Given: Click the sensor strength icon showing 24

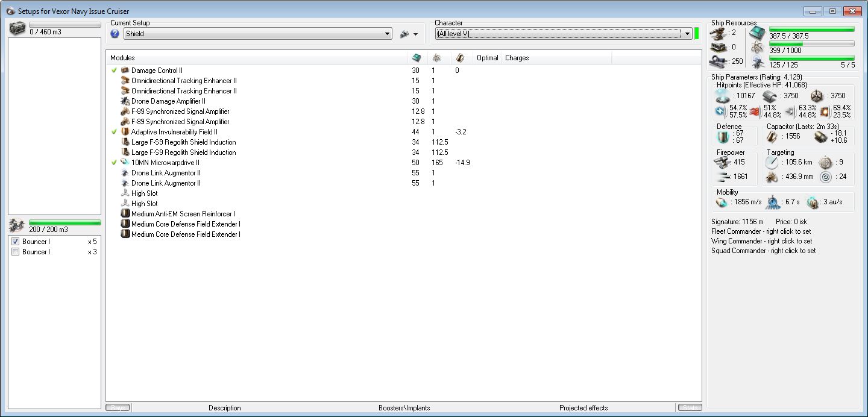Looking at the screenshot, I should point(825,177).
